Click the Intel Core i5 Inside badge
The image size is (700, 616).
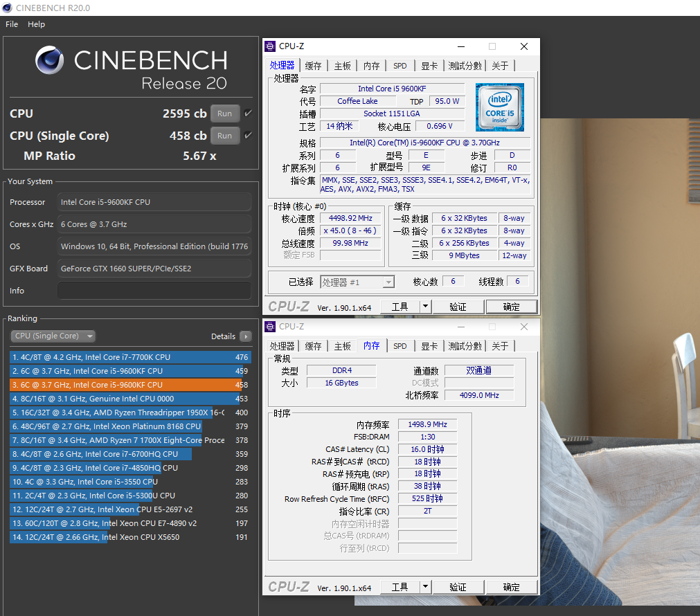pyautogui.click(x=500, y=107)
